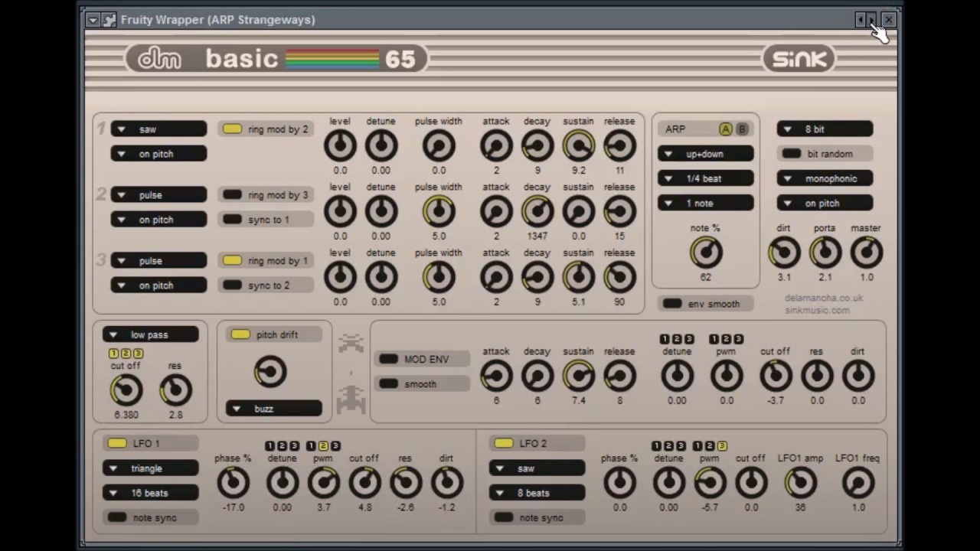Click the lower spaceship pixel icon
Viewport: 980px width, 551px height.
tap(351, 398)
